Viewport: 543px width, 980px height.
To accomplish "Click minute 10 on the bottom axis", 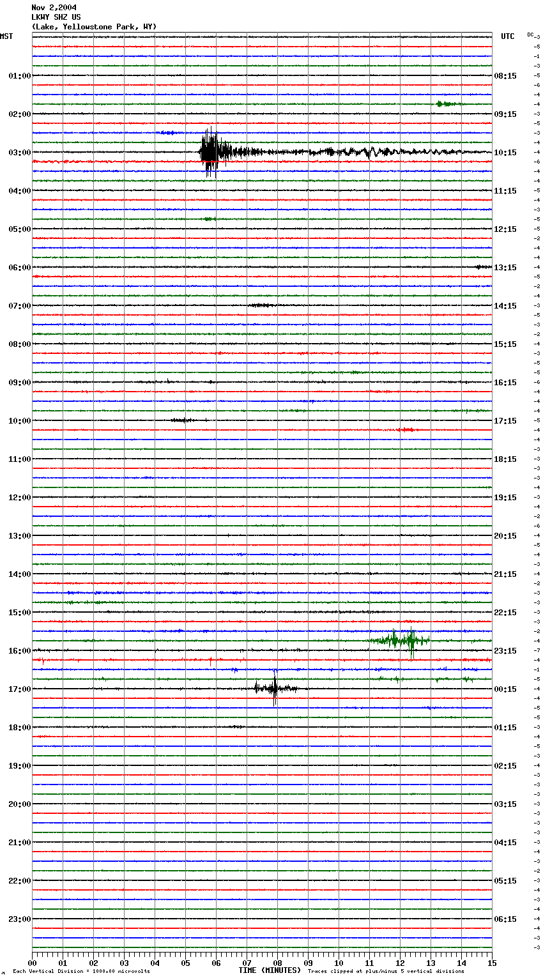I will (339, 963).
